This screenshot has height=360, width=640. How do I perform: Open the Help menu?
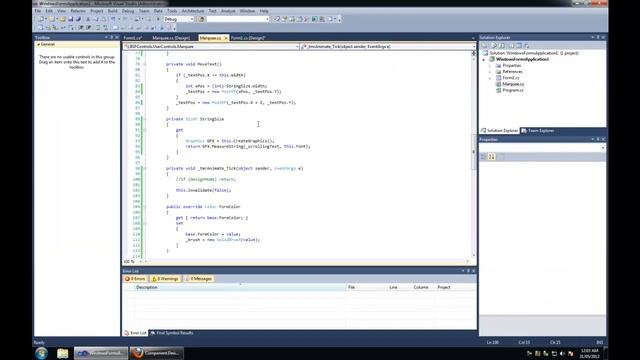click(264, 11)
